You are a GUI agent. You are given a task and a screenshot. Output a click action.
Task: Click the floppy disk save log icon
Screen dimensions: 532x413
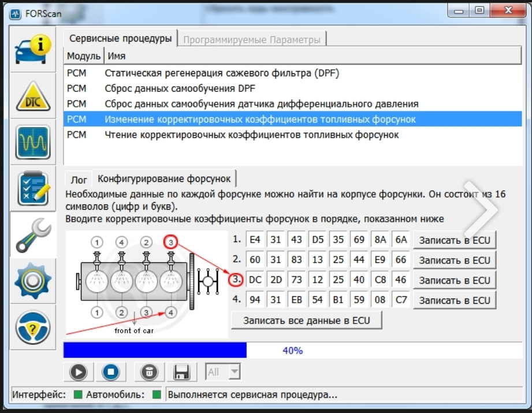(x=182, y=372)
